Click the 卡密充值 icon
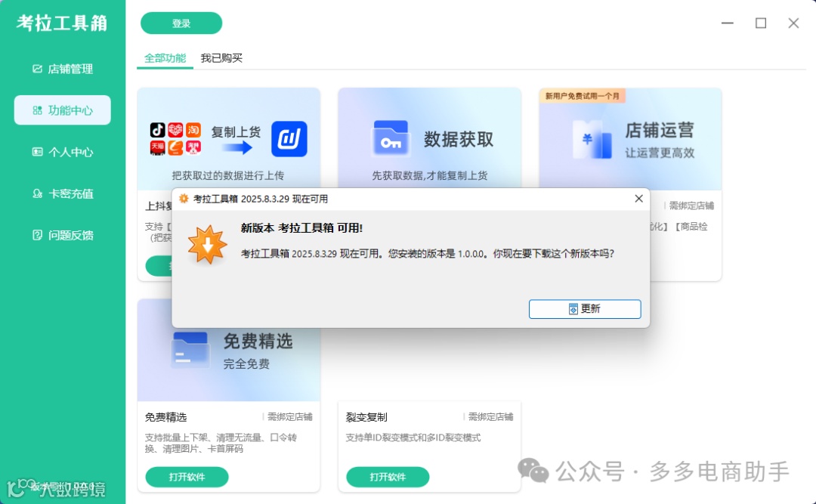 [37, 193]
